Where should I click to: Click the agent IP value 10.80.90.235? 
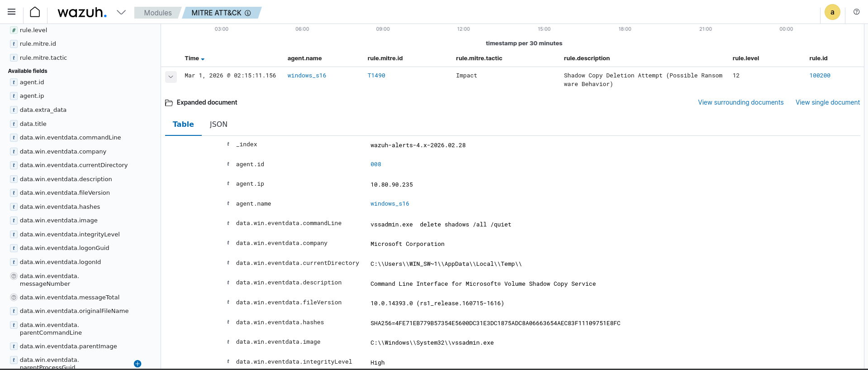click(392, 185)
